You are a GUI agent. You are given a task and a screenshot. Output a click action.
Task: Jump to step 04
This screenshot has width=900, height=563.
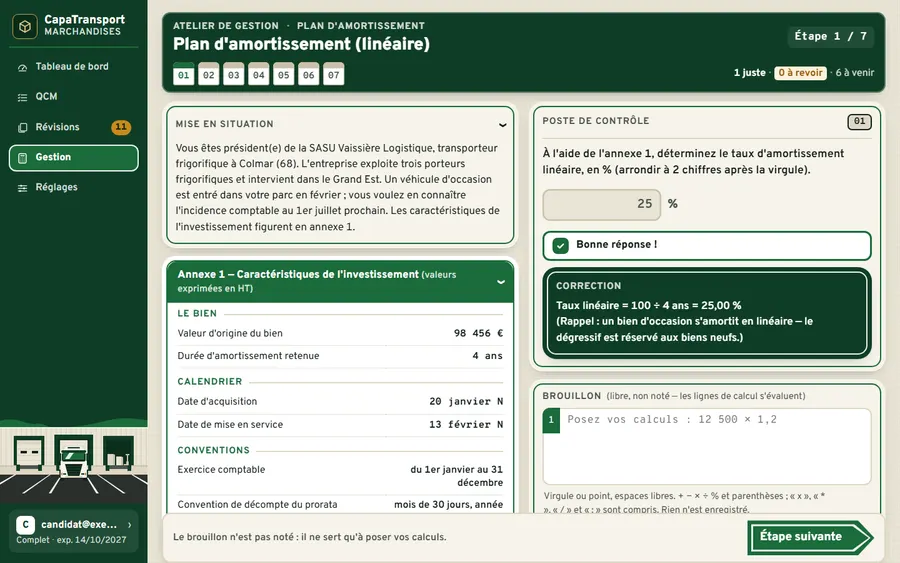click(x=259, y=75)
